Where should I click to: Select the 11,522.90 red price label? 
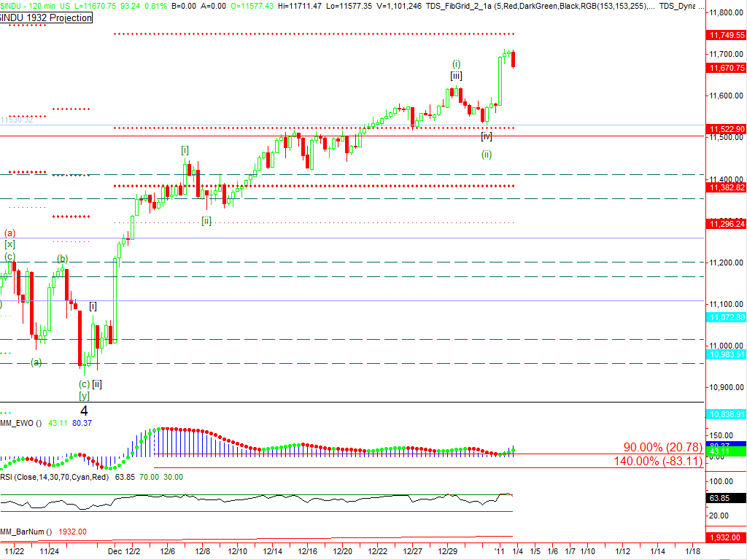coord(726,129)
